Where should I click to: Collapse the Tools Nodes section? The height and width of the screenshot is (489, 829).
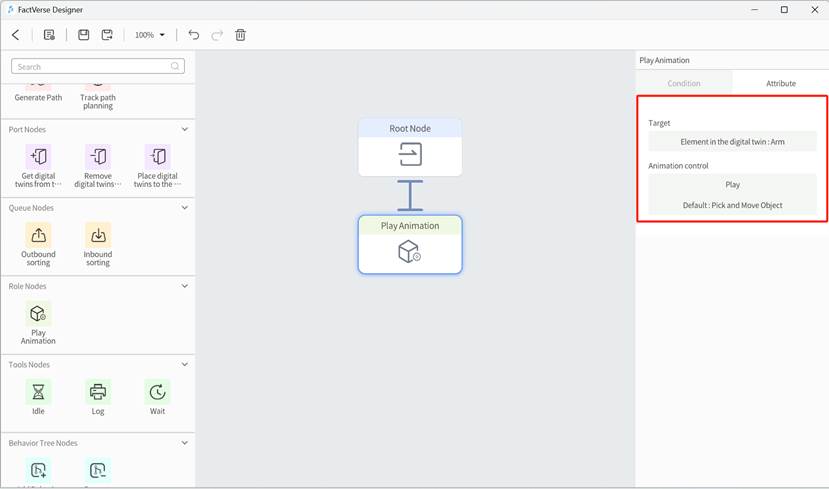pyautogui.click(x=185, y=365)
